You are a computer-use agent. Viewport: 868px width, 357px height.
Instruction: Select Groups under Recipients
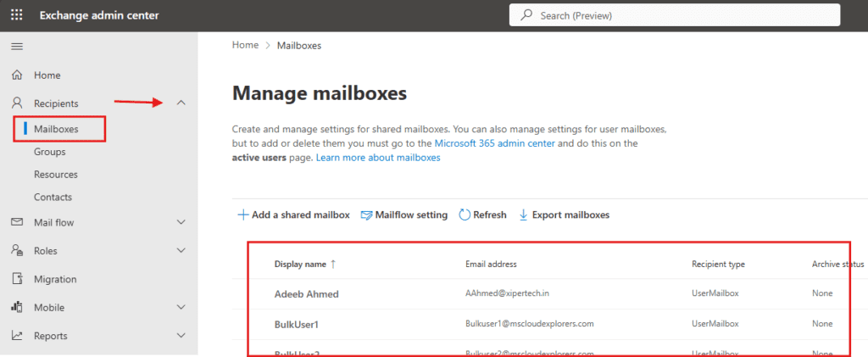click(49, 152)
